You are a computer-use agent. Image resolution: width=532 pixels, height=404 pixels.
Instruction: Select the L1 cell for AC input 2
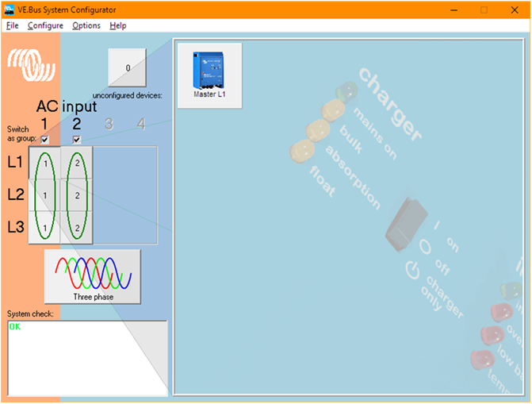coord(77,163)
